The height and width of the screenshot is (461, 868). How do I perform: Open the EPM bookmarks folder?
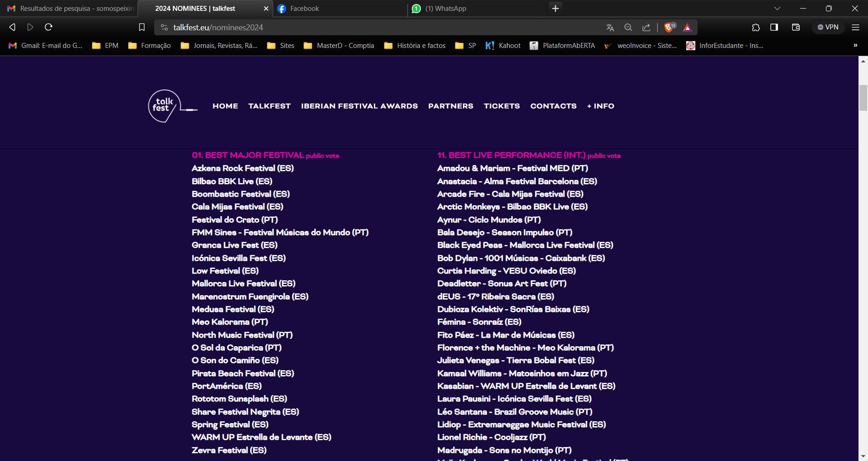(105, 46)
